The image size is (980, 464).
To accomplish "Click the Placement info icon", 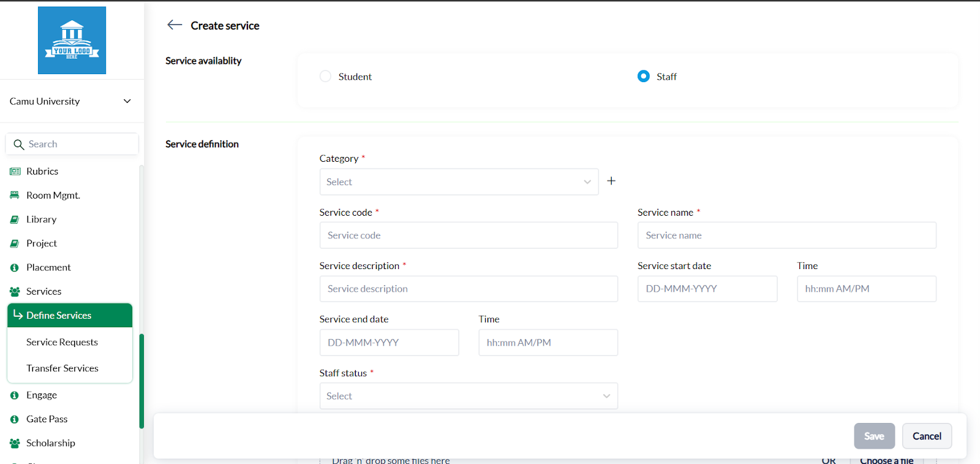I will 15,268.
